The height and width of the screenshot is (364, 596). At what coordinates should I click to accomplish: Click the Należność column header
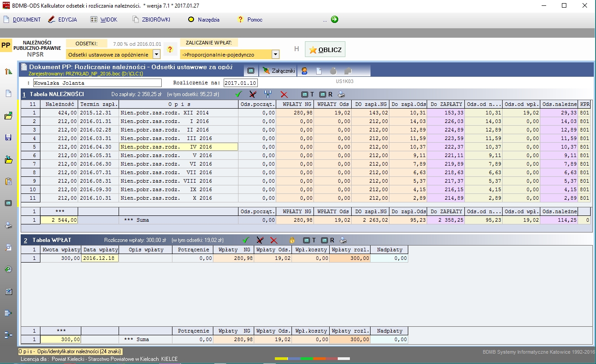(59, 104)
